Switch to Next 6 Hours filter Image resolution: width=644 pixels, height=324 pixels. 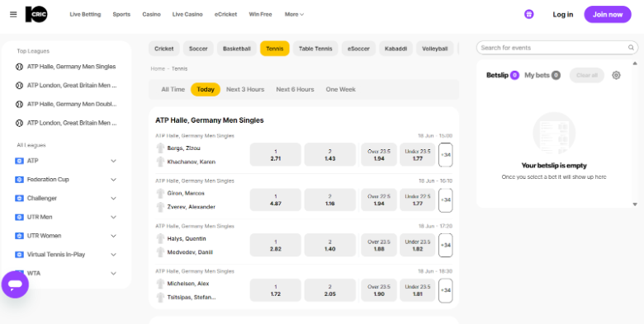tap(295, 89)
